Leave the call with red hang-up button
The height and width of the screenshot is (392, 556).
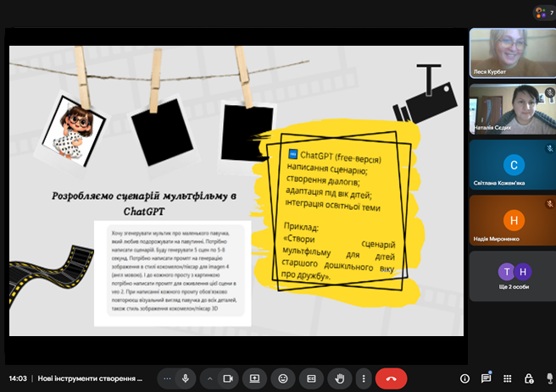point(391,378)
